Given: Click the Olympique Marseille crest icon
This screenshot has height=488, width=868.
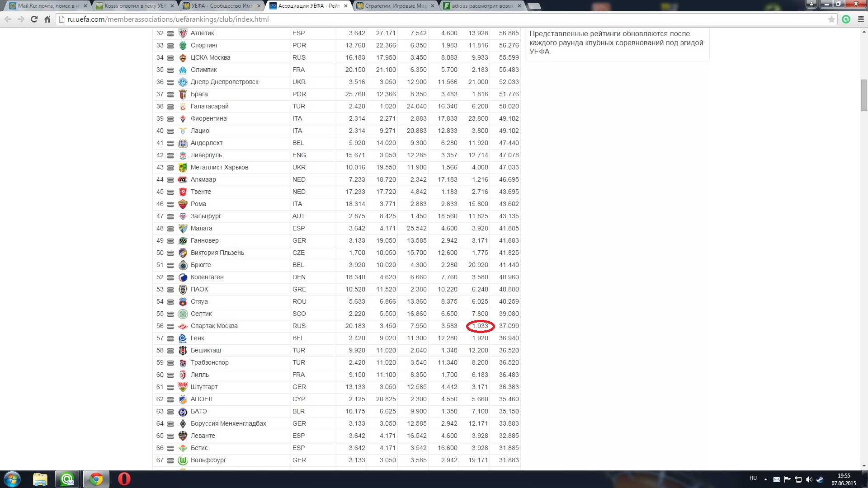Looking at the screenshot, I should click(x=183, y=70).
